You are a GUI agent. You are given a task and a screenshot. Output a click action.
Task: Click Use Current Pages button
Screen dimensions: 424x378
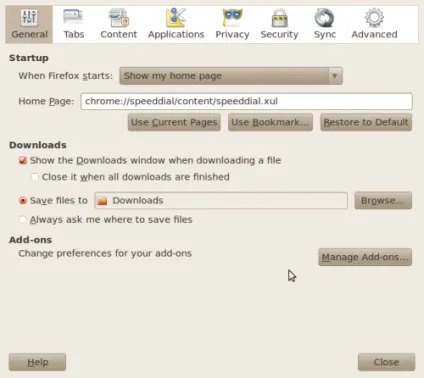click(174, 122)
